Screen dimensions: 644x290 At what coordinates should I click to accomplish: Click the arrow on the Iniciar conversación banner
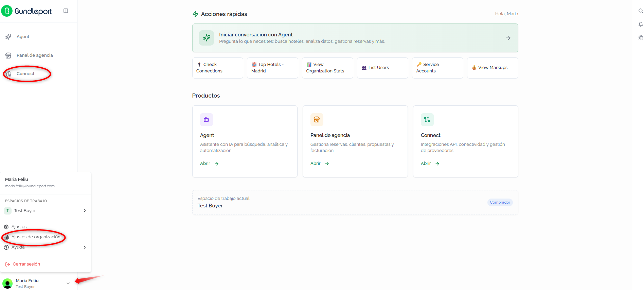[508, 38]
